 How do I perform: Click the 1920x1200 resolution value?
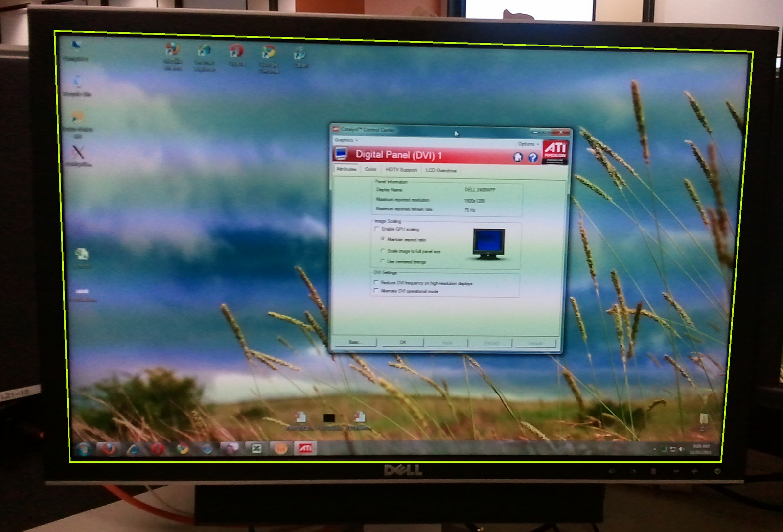click(x=474, y=201)
